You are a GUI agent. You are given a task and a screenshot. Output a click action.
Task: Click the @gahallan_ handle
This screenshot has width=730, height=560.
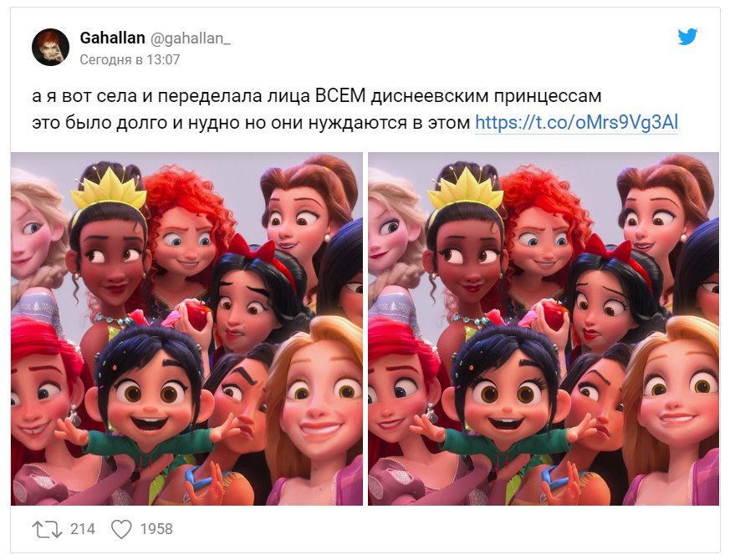coord(190,38)
